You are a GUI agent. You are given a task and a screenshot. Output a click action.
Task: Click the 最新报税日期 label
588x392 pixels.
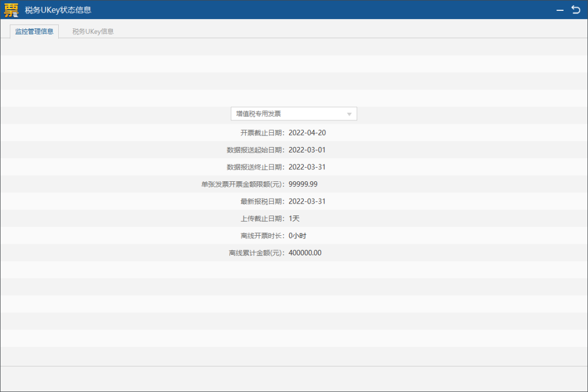coord(262,201)
